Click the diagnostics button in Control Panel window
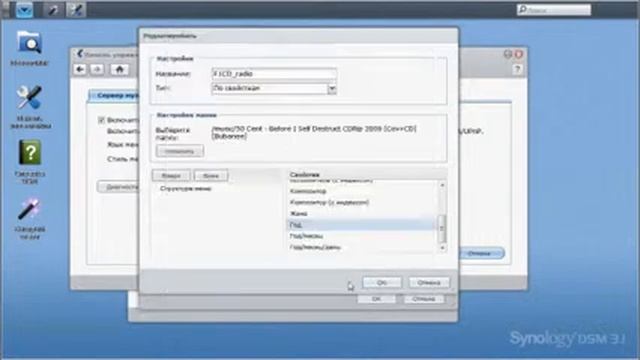The height and width of the screenshot is (360, 640). click(119, 187)
